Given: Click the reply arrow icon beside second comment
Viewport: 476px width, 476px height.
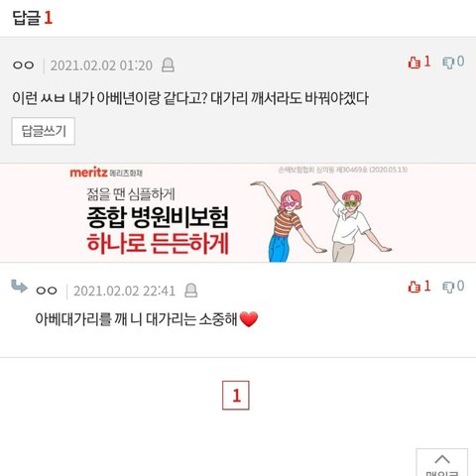Looking at the screenshot, I should point(19,287).
